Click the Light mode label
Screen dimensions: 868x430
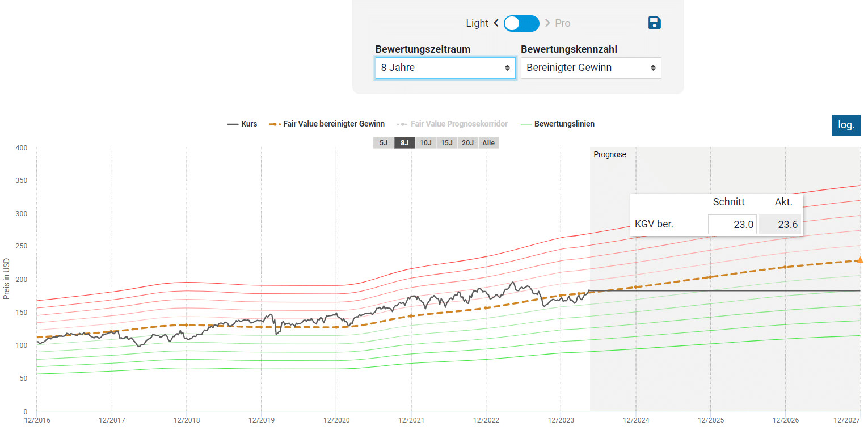click(477, 23)
